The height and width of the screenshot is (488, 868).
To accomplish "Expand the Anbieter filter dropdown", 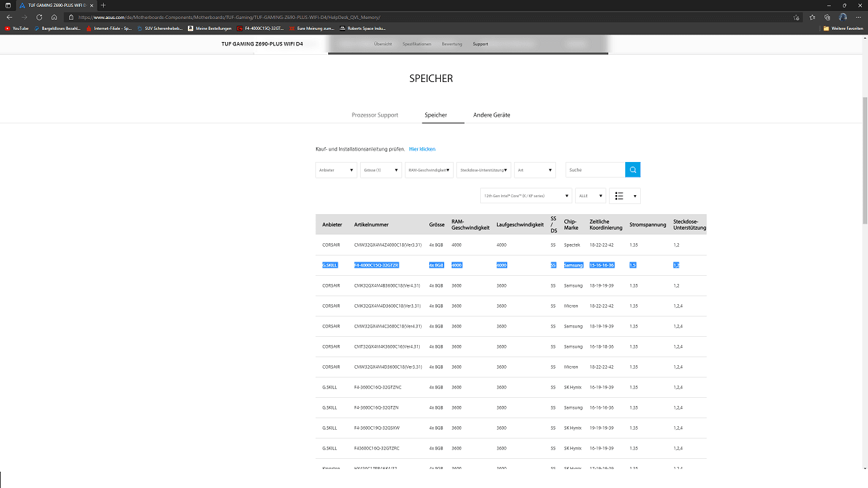I will [336, 170].
